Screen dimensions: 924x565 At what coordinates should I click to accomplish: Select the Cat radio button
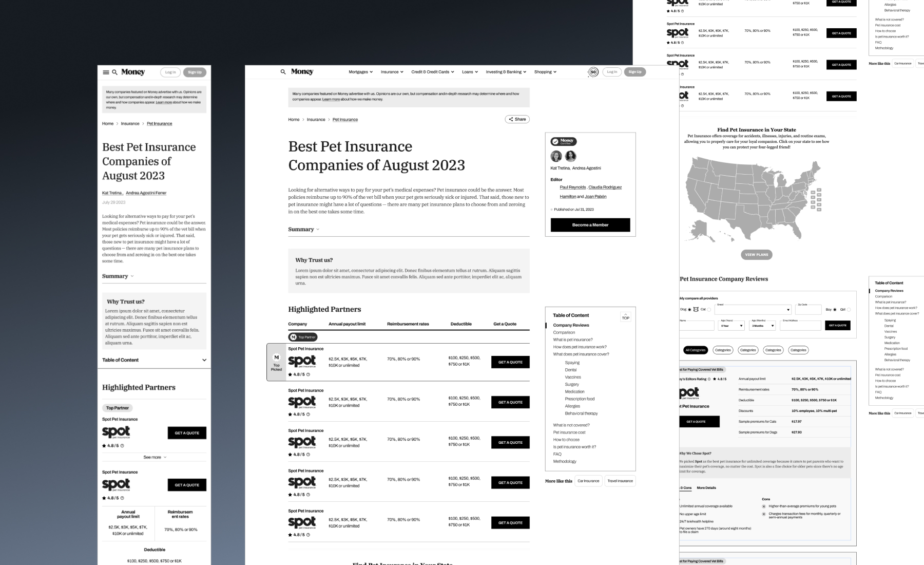pyautogui.click(x=709, y=310)
